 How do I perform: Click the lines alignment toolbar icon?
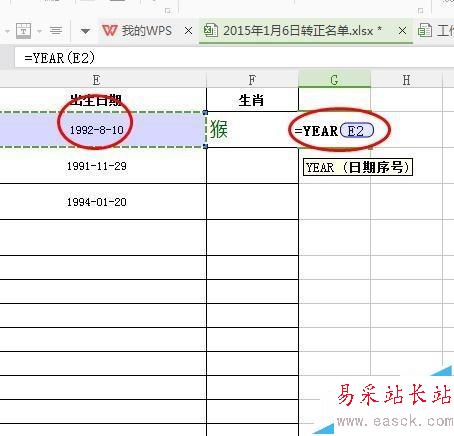tap(56, 31)
